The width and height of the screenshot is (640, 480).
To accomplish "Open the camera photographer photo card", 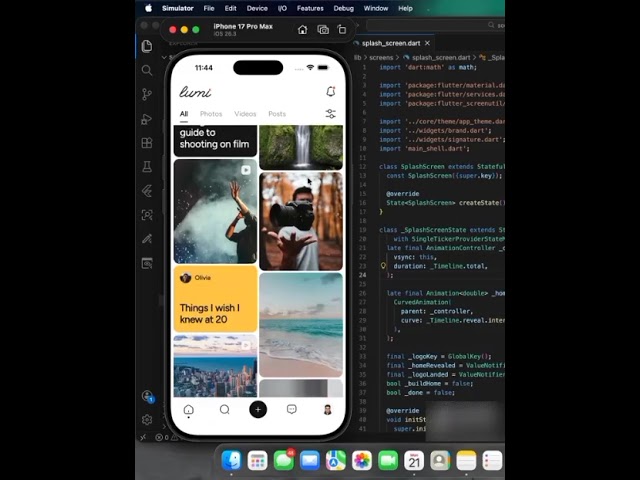I will tap(301, 221).
